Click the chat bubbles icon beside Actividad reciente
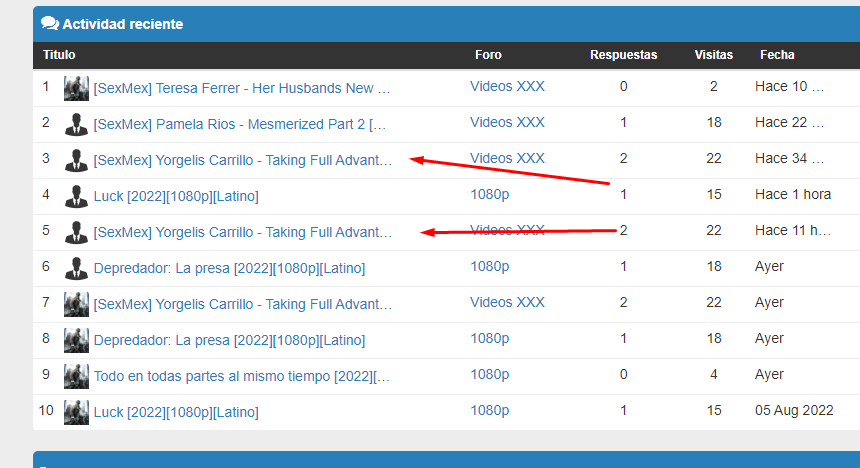The image size is (860, 468). [x=50, y=24]
